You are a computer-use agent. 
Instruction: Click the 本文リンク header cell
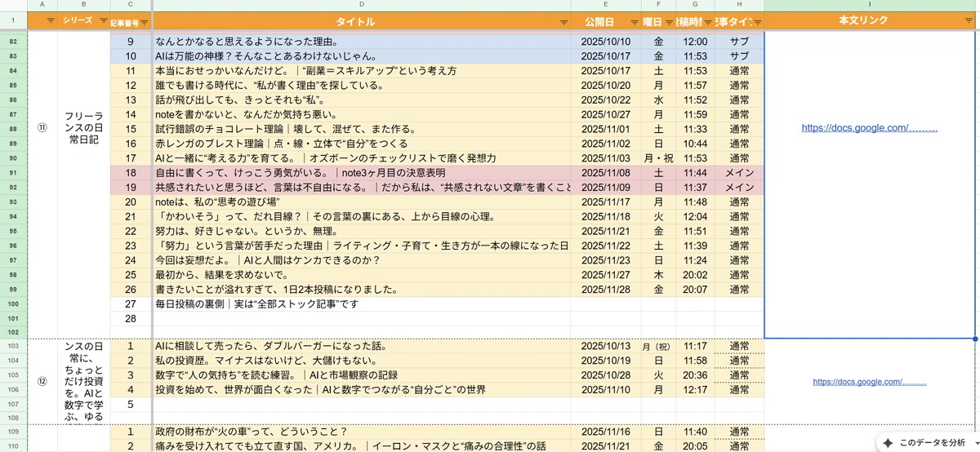[870, 22]
